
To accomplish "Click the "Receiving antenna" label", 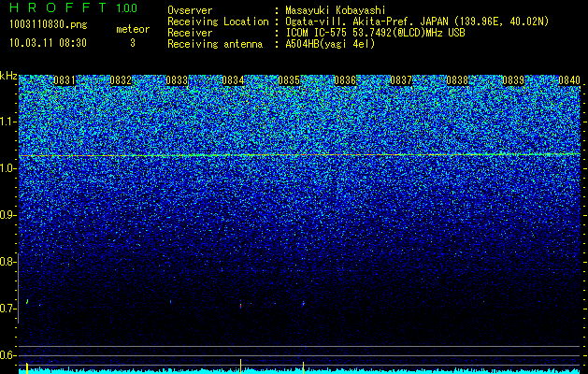I will click(x=215, y=44).
